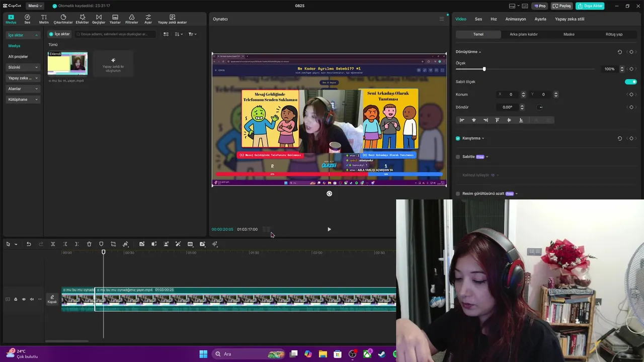Click the trash delete icon
This screenshot has width=644, height=362.
coord(89,244)
